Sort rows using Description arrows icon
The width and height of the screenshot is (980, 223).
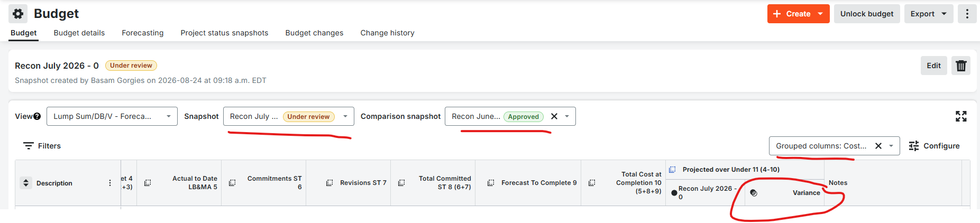tap(25, 183)
